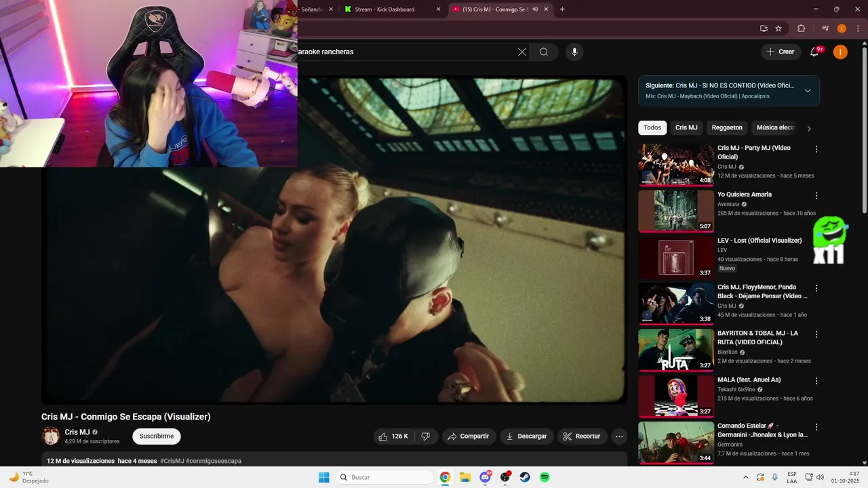Open the YouTube account avatar menu
Image resolution: width=868 pixels, height=488 pixels.
pos(840,52)
